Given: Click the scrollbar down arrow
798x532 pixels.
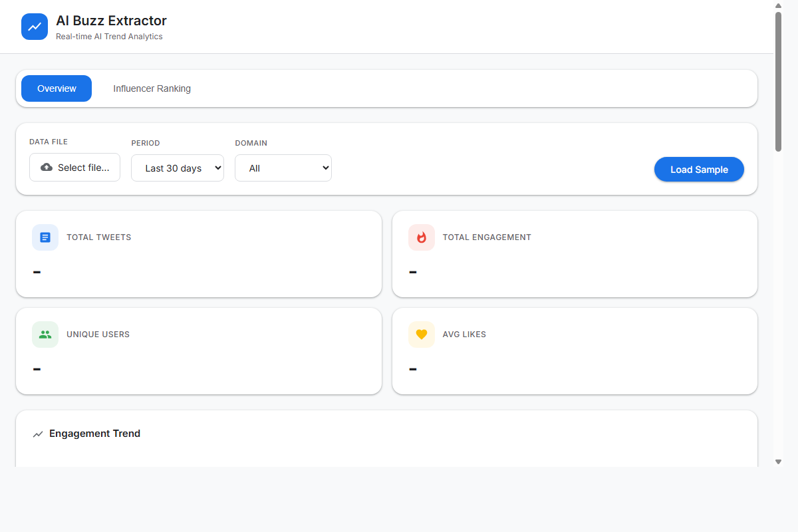Looking at the screenshot, I should [778, 462].
